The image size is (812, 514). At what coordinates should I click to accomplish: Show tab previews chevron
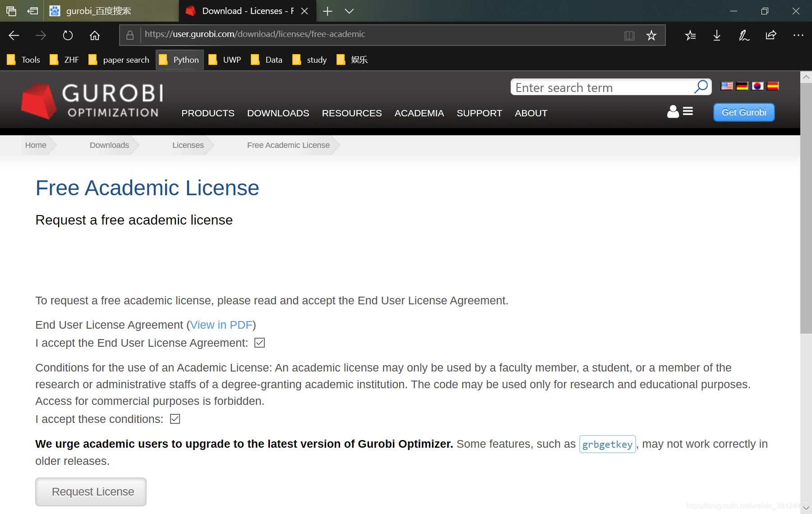coord(349,11)
